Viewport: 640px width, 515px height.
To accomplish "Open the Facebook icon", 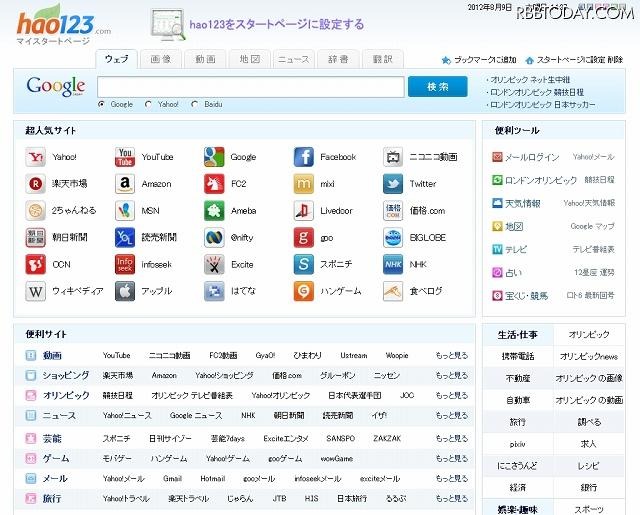I will pyautogui.click(x=304, y=157).
